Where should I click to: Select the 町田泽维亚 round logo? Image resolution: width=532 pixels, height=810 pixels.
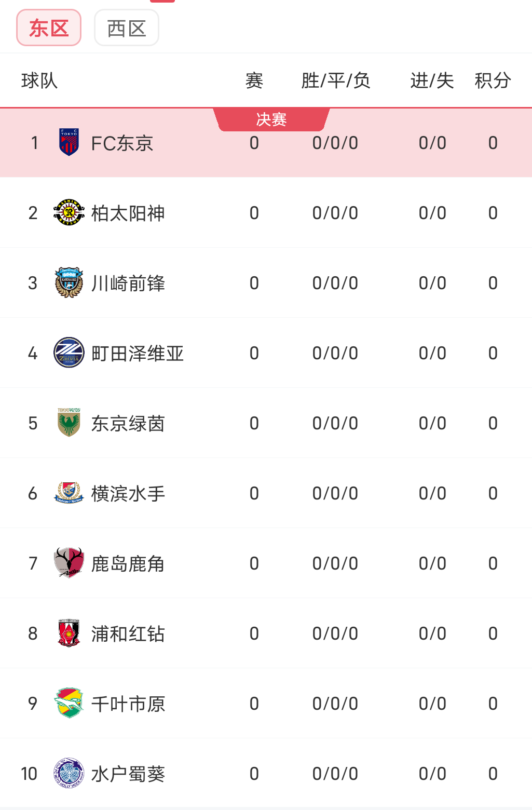pos(69,353)
